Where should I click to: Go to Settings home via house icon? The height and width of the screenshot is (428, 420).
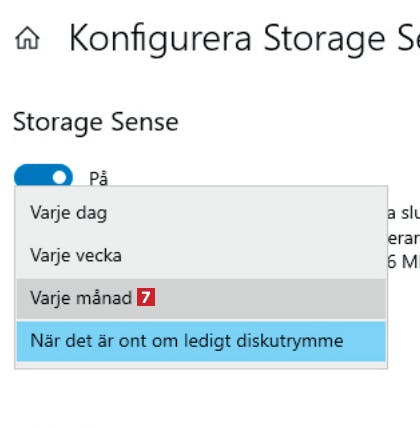coord(27,39)
